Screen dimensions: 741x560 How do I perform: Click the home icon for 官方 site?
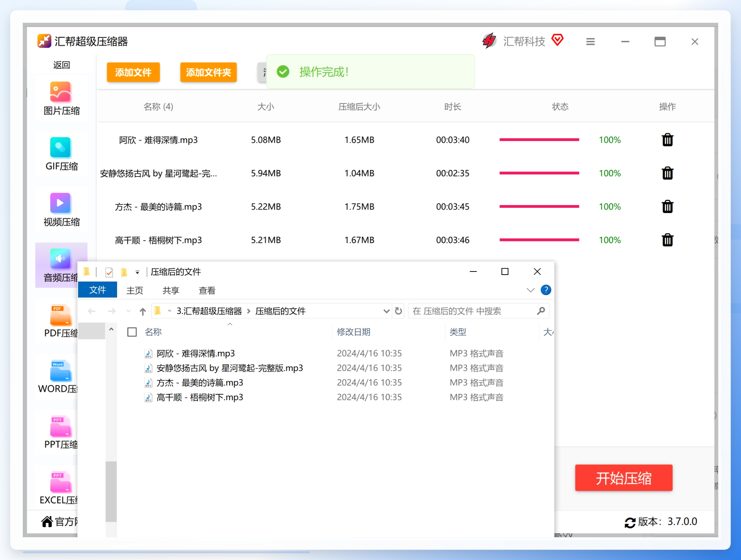[x=47, y=521]
